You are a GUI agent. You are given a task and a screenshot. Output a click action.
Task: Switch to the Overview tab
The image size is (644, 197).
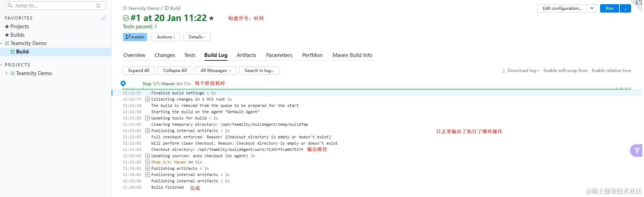pyautogui.click(x=134, y=55)
